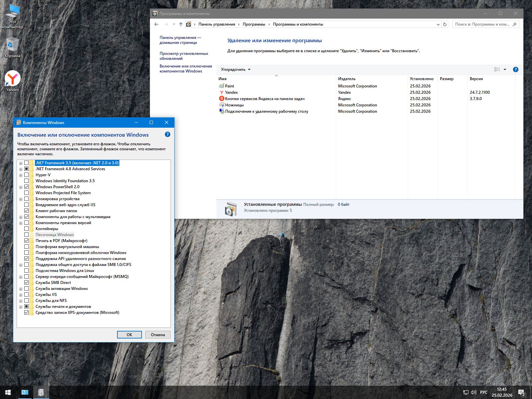Enable the Hyper-V checkbox

27,175
